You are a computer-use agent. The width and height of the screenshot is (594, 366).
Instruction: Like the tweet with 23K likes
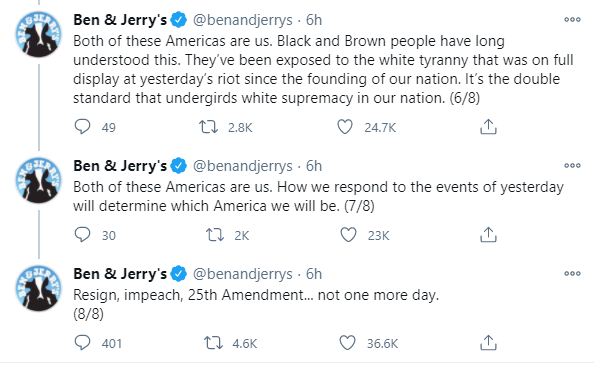348,235
